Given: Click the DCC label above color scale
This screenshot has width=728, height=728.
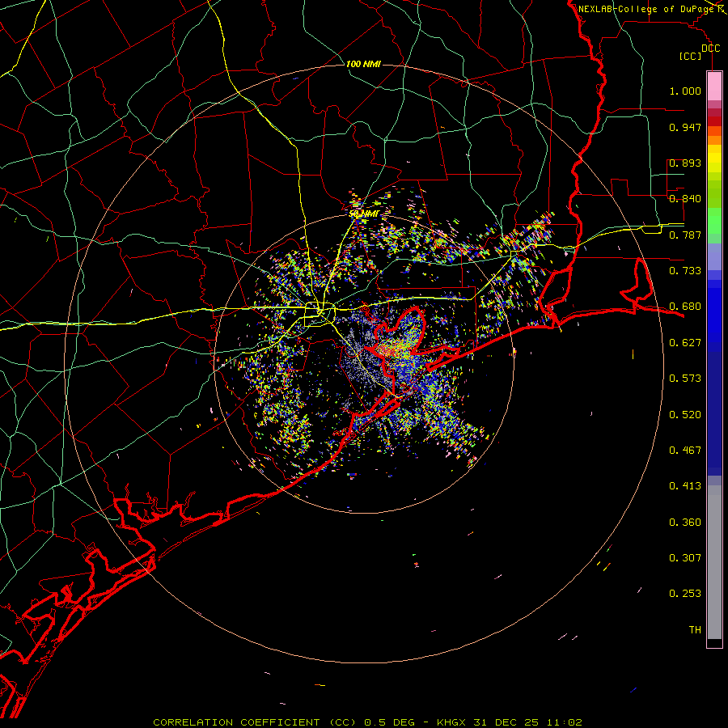Looking at the screenshot, I should tap(710, 49).
